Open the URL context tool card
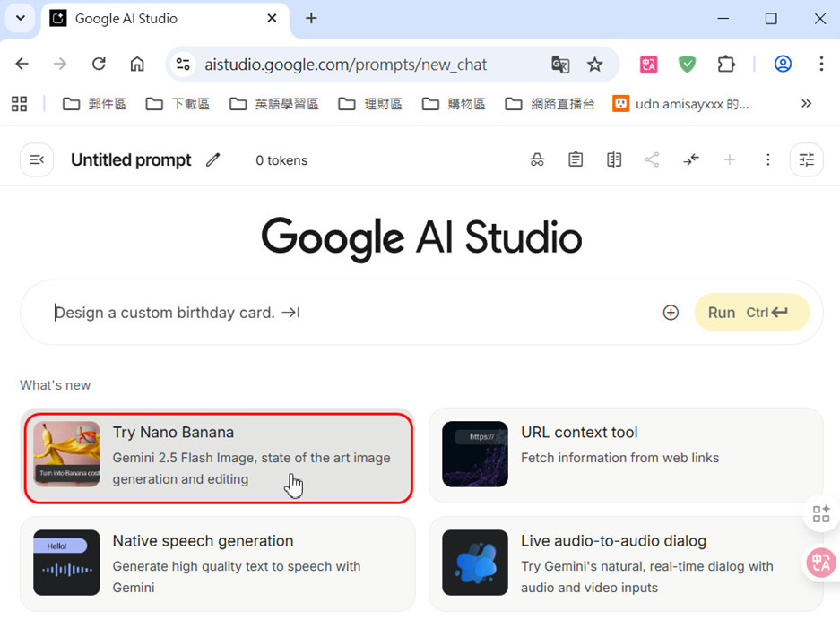Viewport: 840px width, 628px height. pos(626,456)
